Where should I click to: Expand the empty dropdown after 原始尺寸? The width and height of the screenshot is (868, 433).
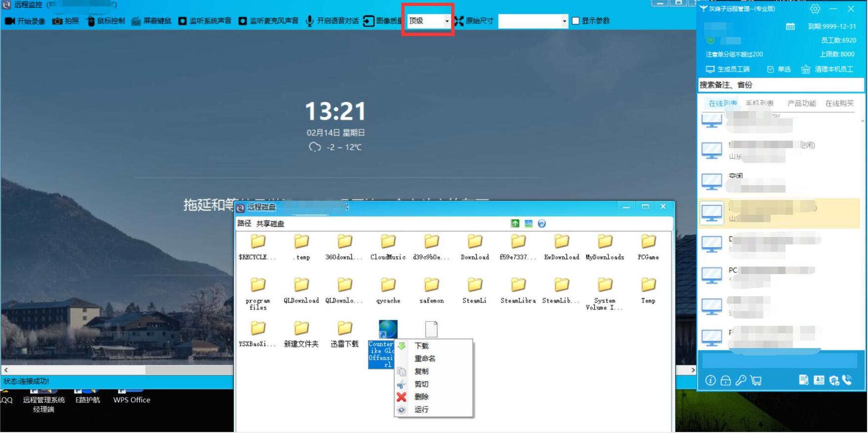(564, 21)
